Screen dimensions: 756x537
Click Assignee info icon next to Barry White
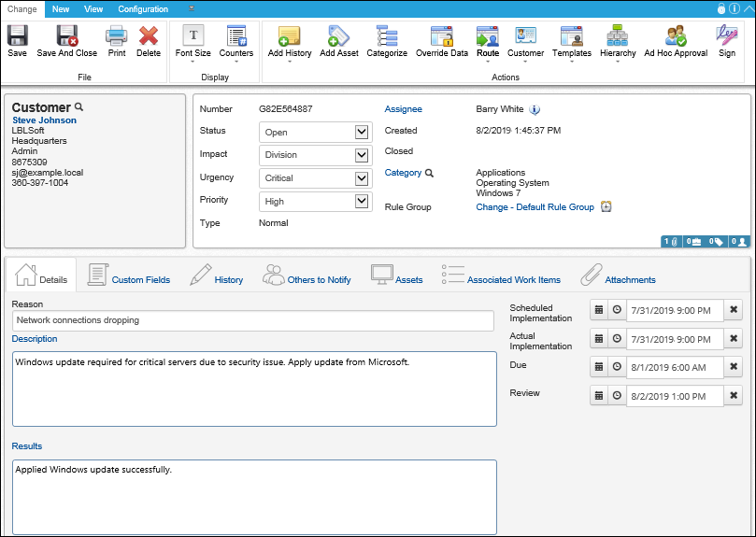click(x=535, y=110)
